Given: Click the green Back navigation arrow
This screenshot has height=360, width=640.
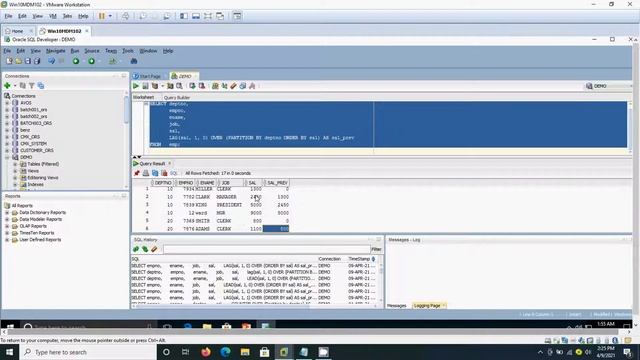Looking at the screenshot, I should (76, 61).
